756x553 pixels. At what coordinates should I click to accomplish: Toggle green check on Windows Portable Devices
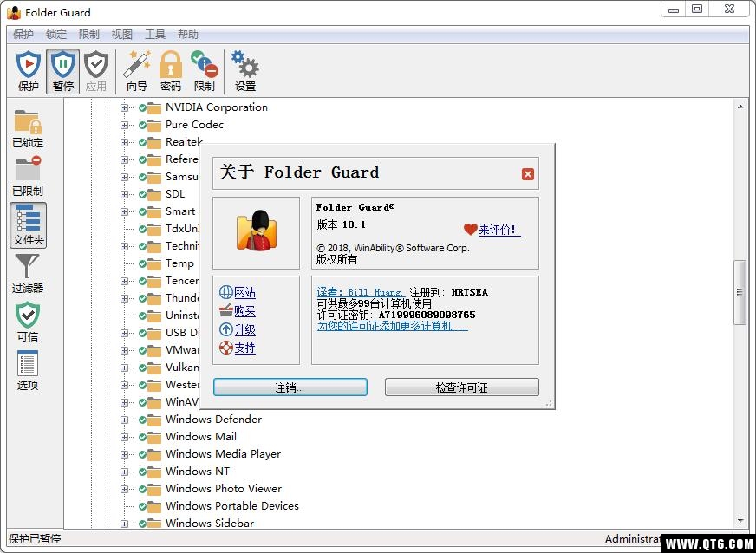tap(142, 507)
